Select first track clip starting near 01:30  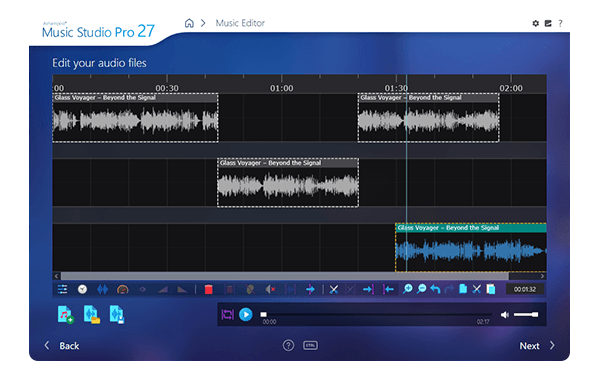[x=429, y=117]
